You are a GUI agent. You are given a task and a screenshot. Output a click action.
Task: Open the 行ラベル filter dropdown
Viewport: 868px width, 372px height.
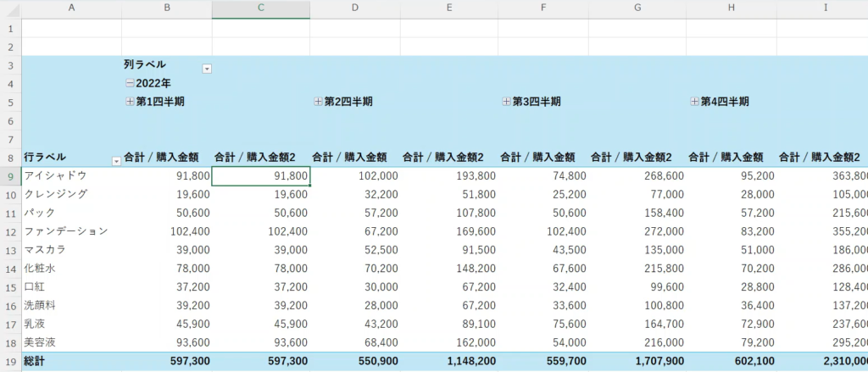click(116, 161)
